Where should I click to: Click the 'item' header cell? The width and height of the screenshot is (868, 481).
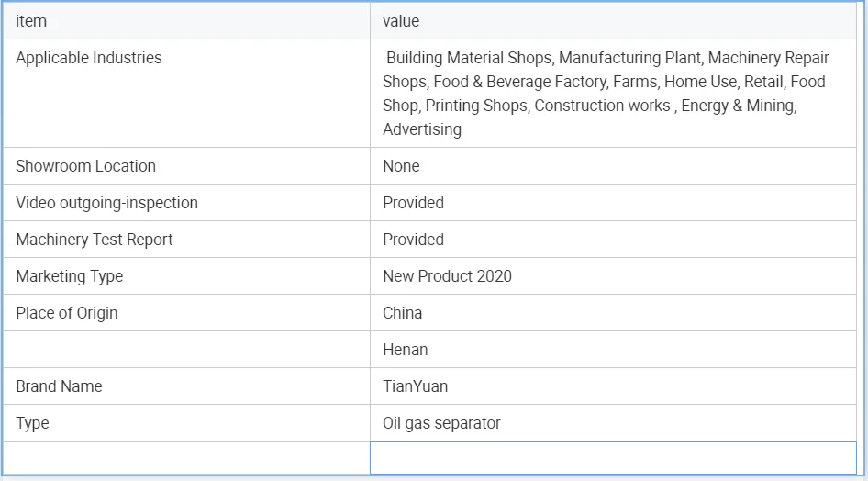pos(31,21)
